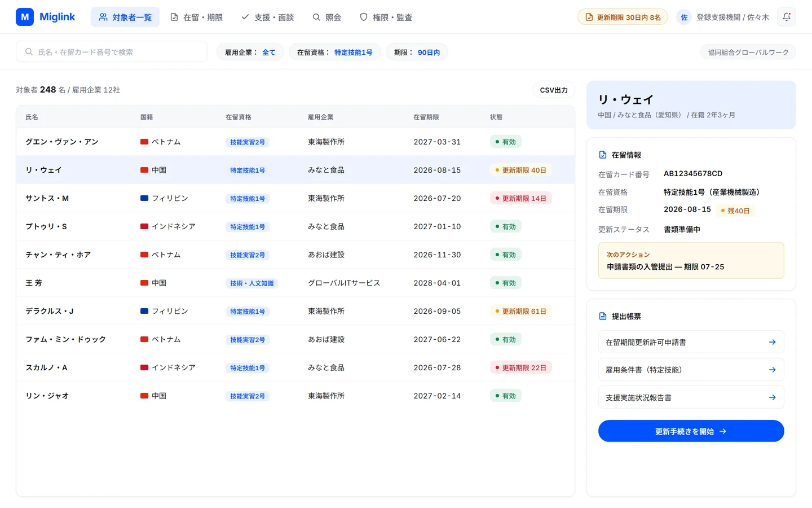Click arrow icon for 支援実施状況報告書

[773, 397]
